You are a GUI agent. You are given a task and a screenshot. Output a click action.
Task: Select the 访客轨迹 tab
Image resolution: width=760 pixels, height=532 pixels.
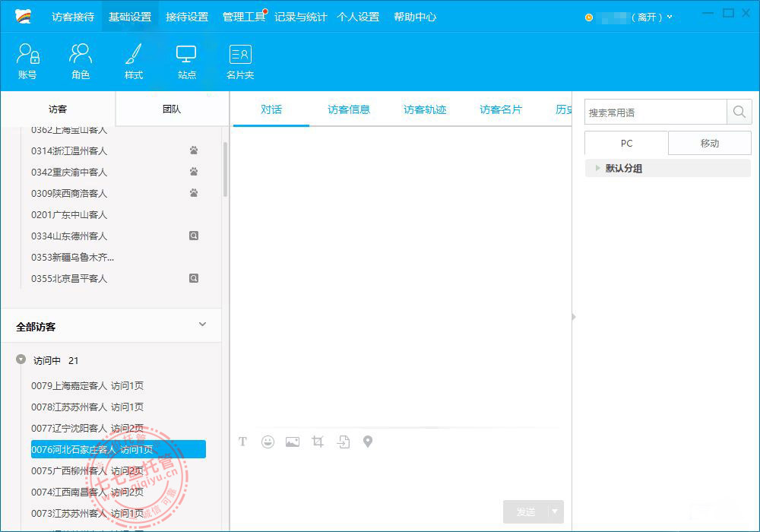(425, 109)
